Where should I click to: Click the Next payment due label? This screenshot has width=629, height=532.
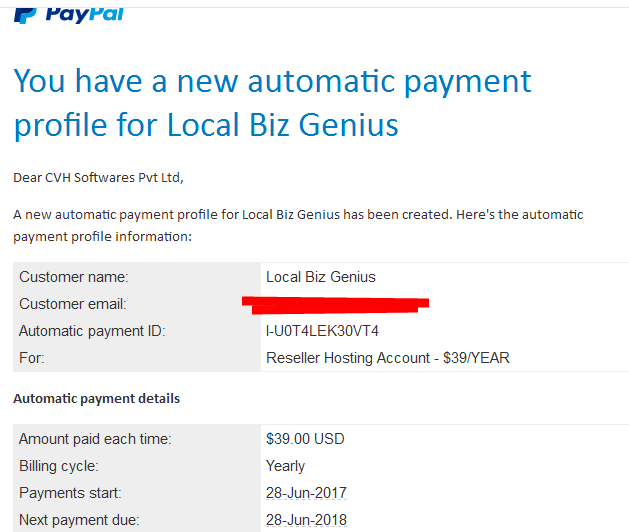point(79,520)
